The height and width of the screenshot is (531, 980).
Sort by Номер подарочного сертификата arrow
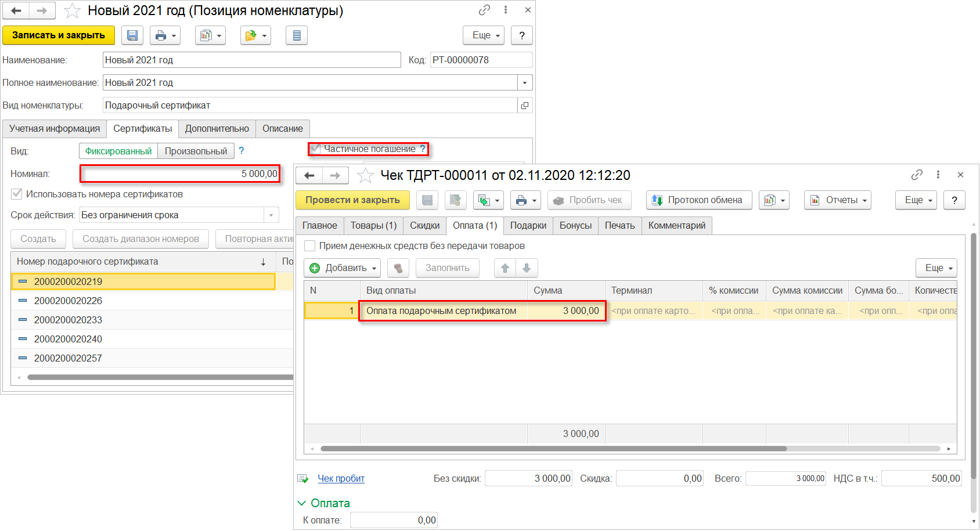click(263, 262)
